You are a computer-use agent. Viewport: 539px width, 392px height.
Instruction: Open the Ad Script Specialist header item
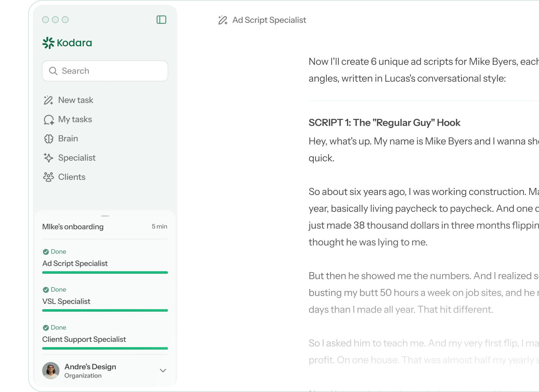269,20
